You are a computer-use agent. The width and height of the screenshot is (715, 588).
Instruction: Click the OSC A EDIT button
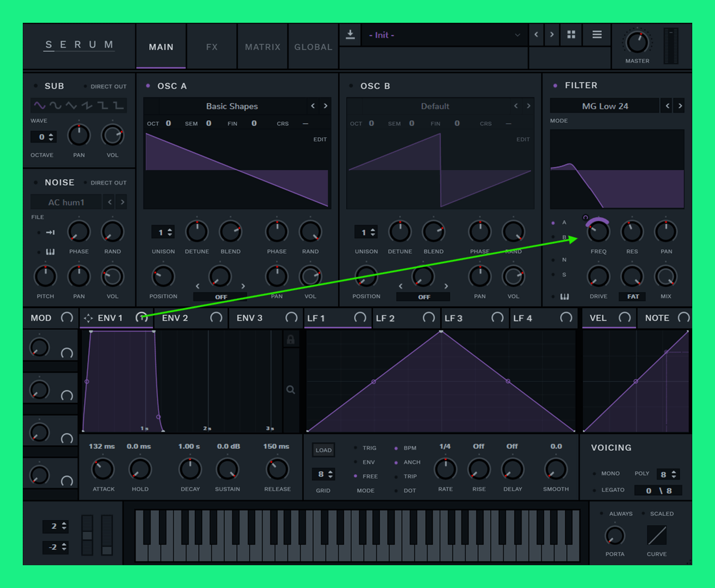[320, 139]
